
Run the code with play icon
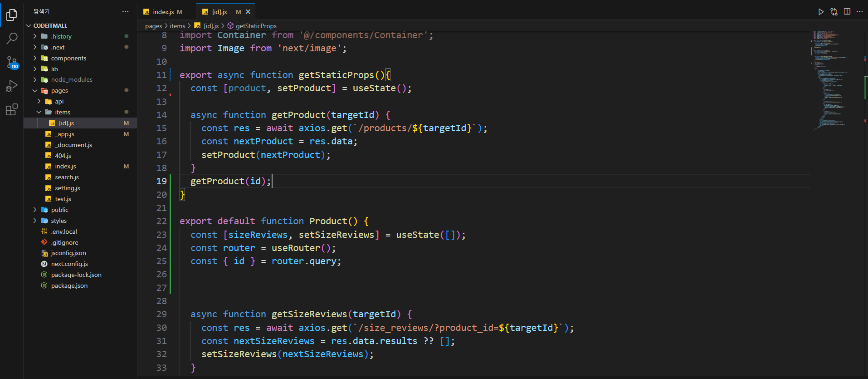pos(821,12)
